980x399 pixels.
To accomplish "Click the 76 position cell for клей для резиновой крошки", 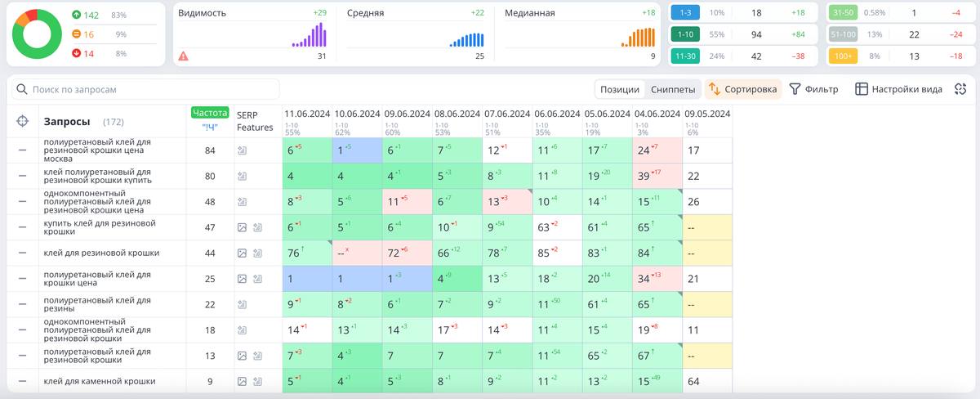I will [x=307, y=253].
